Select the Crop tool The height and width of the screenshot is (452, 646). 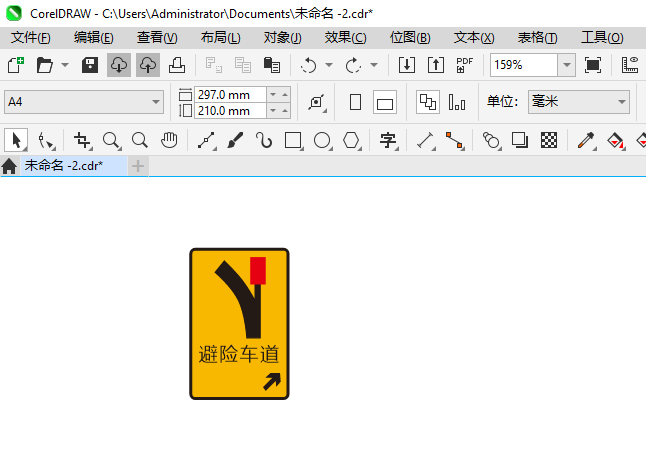(82, 140)
